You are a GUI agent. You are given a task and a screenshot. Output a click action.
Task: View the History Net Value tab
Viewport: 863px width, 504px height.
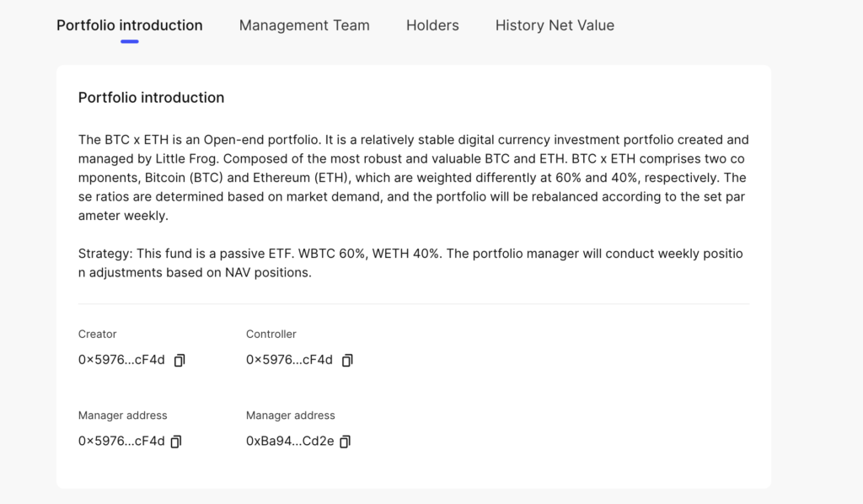pyautogui.click(x=555, y=25)
